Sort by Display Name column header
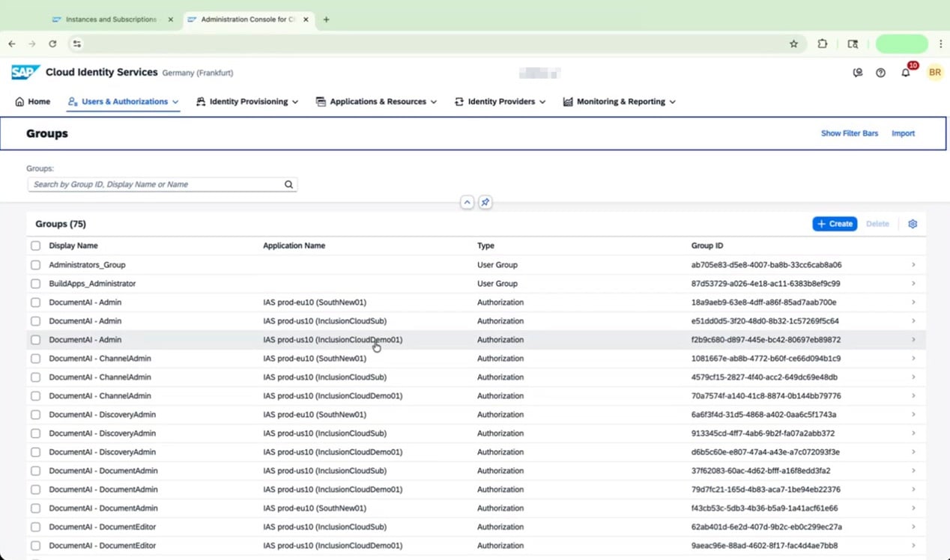This screenshot has height=560, width=950. (x=73, y=246)
